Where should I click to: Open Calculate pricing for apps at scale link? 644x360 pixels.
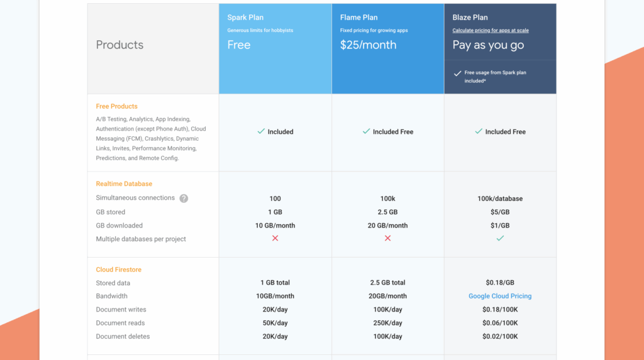(491, 30)
